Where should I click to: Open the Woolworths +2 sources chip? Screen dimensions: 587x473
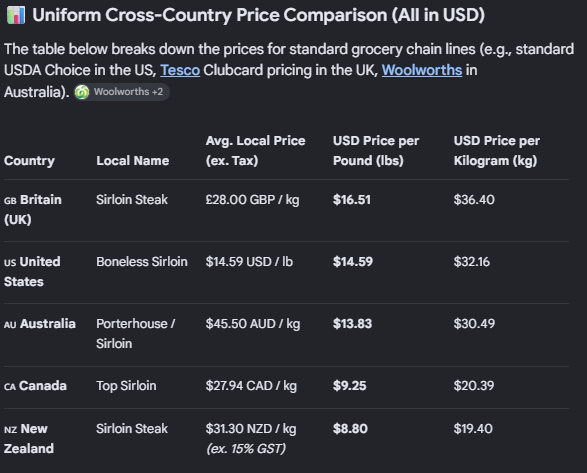[122, 92]
